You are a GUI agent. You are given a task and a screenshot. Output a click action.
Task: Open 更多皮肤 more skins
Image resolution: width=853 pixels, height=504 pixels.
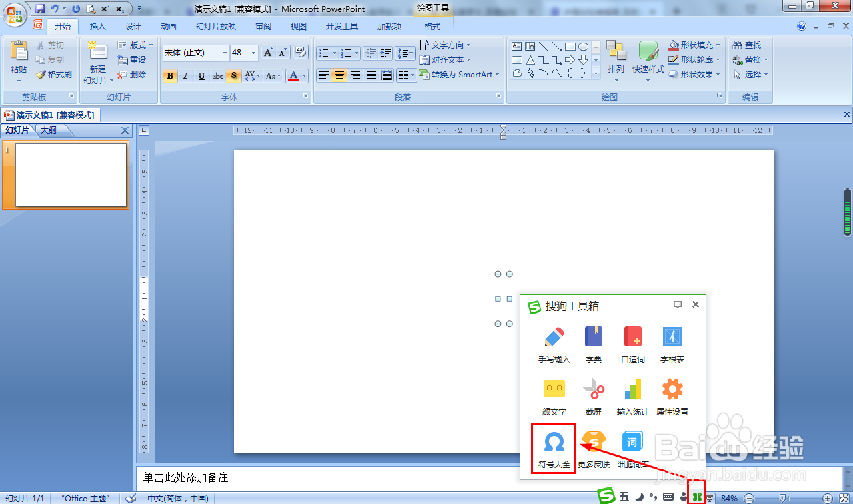(x=593, y=449)
